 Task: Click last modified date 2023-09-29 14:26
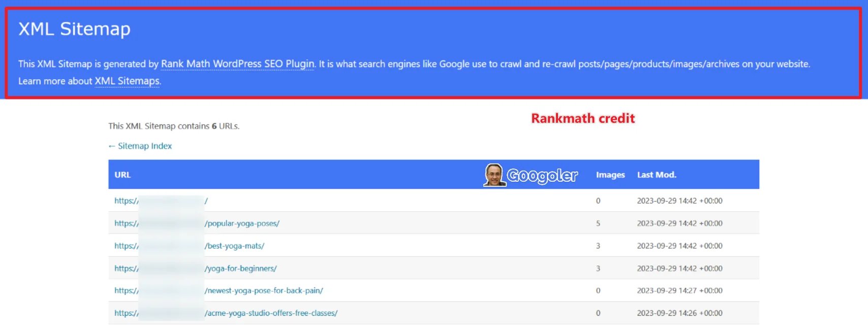click(x=679, y=313)
